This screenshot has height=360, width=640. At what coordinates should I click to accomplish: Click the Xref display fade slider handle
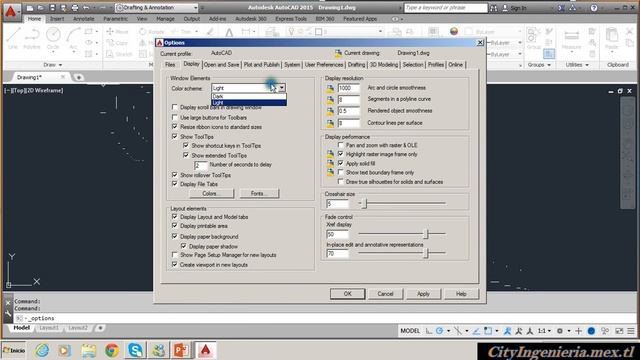[x=426, y=234]
